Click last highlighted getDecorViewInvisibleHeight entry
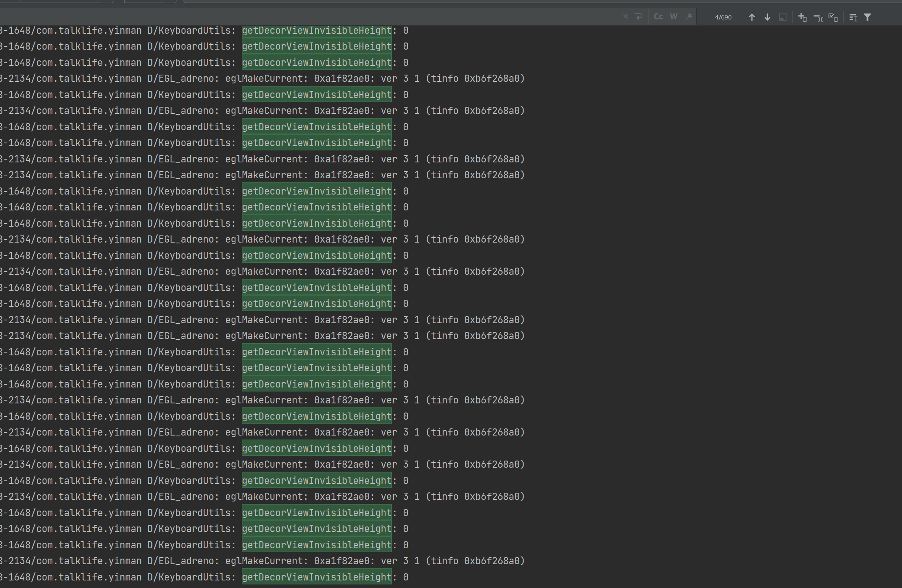Image resolution: width=902 pixels, height=588 pixels. (316, 577)
